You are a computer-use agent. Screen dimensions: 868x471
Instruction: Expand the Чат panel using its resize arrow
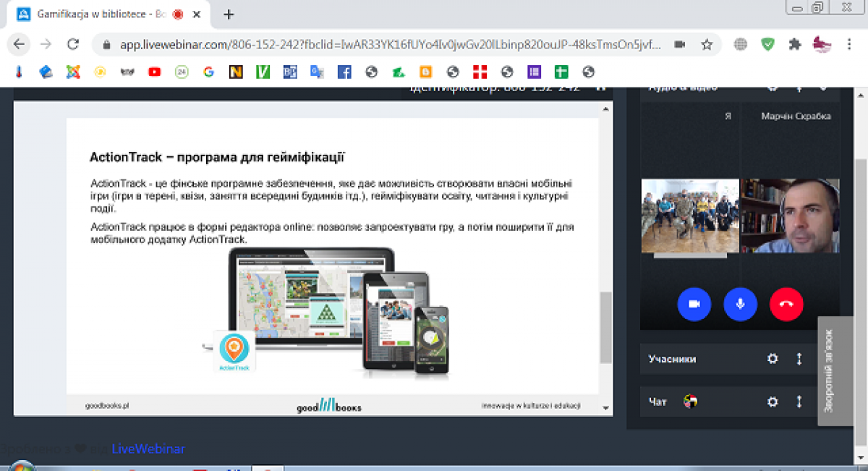[799, 402]
